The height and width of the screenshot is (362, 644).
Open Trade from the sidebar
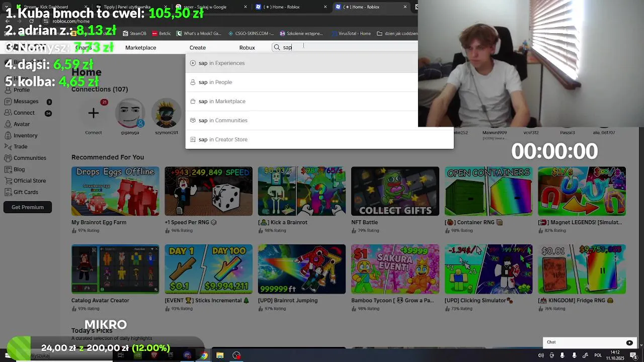coord(20,147)
